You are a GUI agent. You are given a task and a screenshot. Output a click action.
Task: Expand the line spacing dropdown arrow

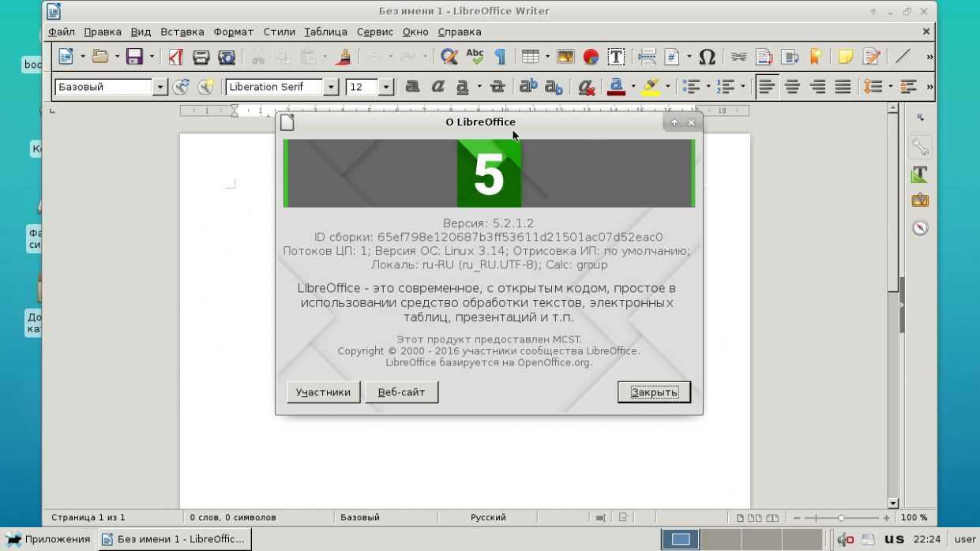[x=890, y=87]
